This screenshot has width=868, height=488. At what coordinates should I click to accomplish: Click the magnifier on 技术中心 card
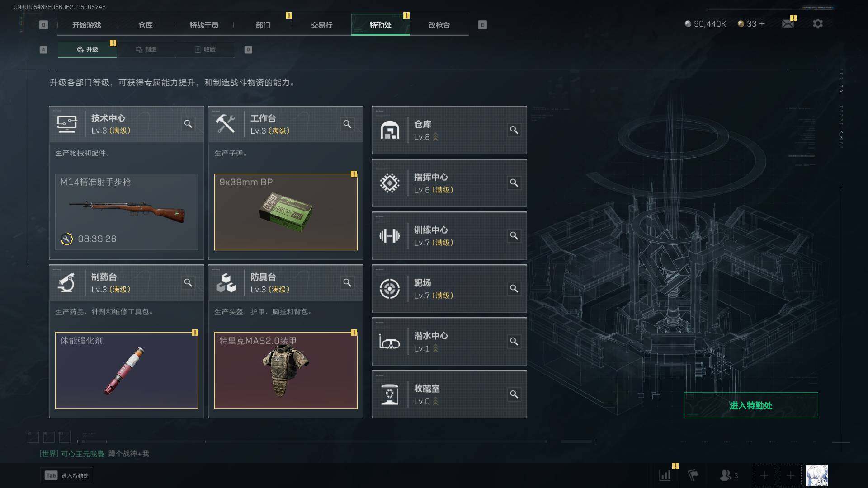point(188,124)
